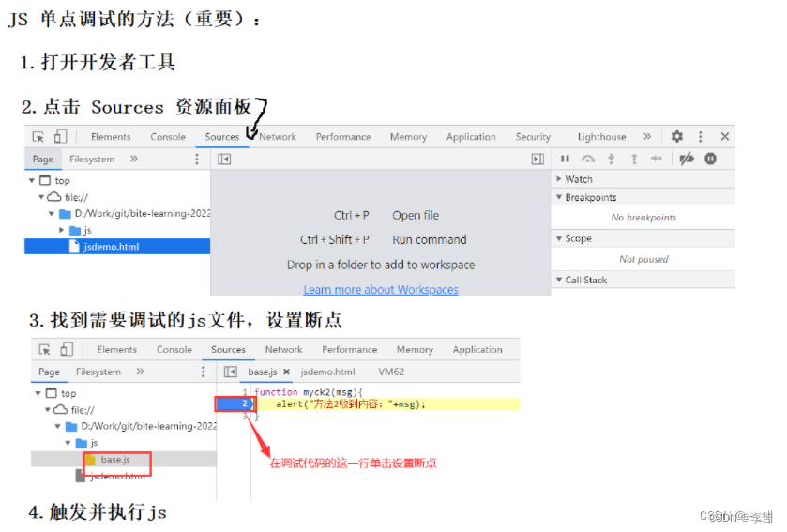Click the inspect element icon in the Lighthouse DevTools panel
This screenshot has height=532, width=787.
(38, 137)
